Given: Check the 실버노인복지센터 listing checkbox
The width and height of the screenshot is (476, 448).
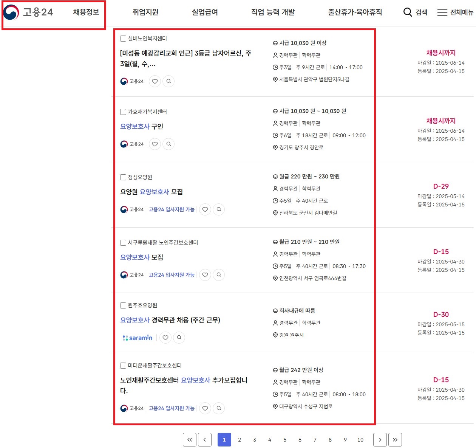Looking at the screenshot, I should click(123, 38).
